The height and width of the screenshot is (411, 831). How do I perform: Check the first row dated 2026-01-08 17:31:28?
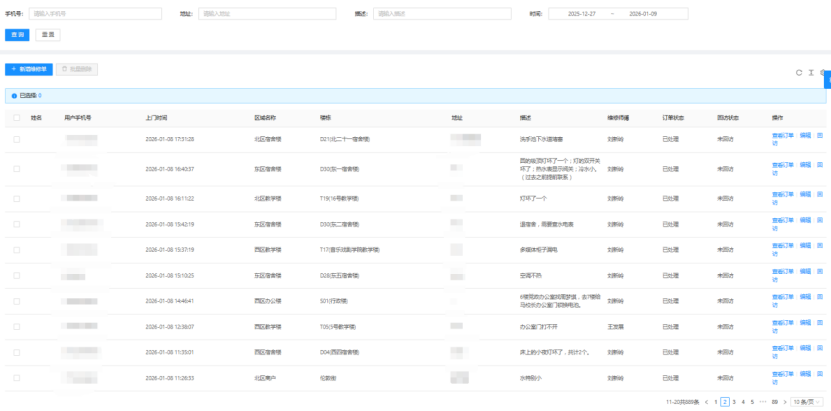16,139
